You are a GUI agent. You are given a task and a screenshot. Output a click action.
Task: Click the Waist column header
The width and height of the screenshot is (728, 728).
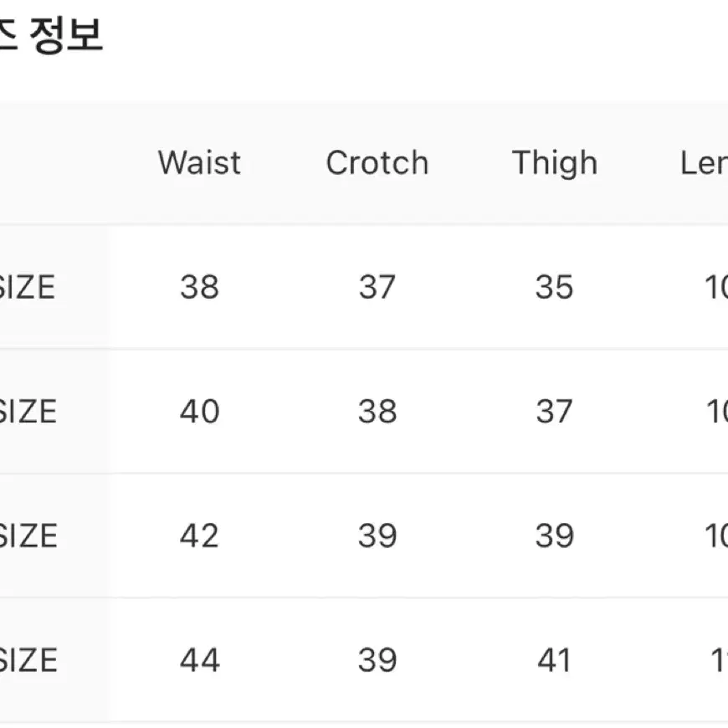pyautogui.click(x=199, y=163)
